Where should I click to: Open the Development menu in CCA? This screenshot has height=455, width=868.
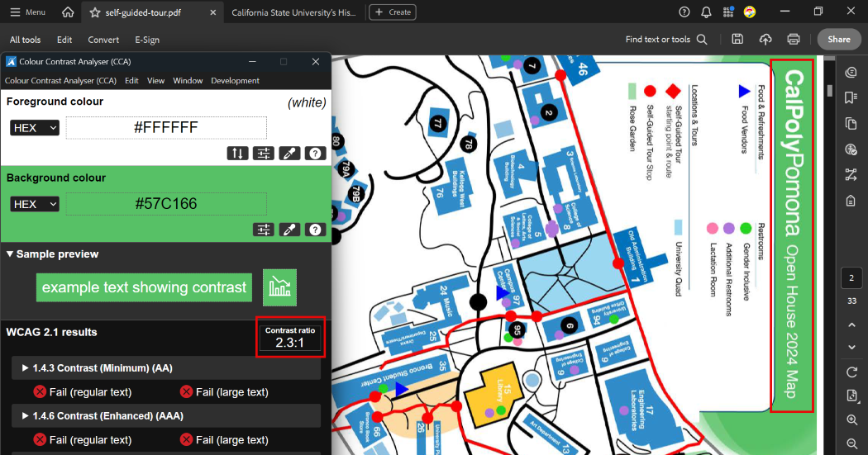[235, 81]
